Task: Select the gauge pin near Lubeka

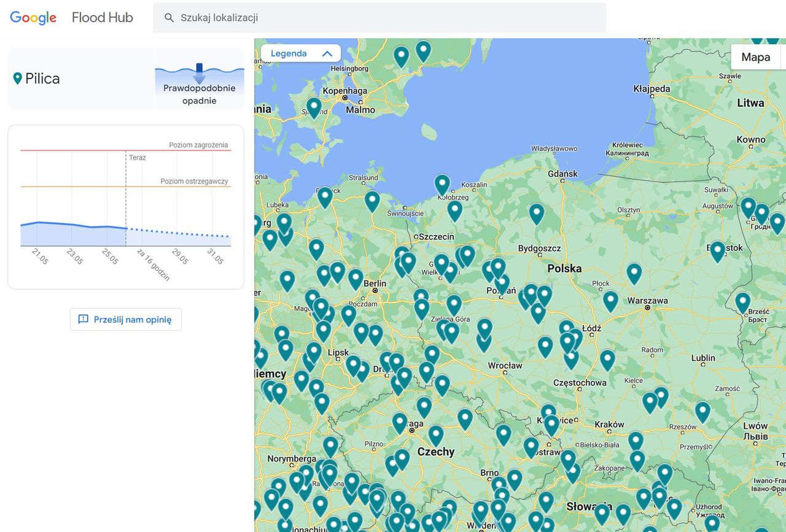Action: [x=284, y=223]
